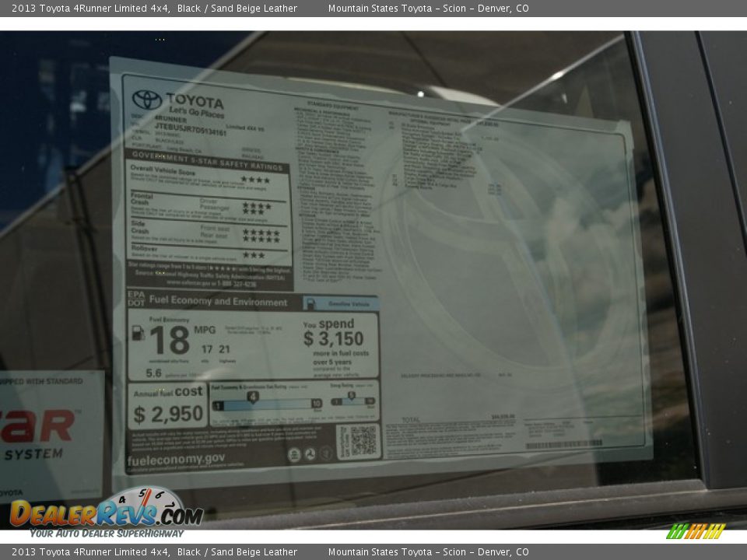
Task: Click footer text '2013 Toyota 4Runner Limited 4x4'
Action: 90,552
